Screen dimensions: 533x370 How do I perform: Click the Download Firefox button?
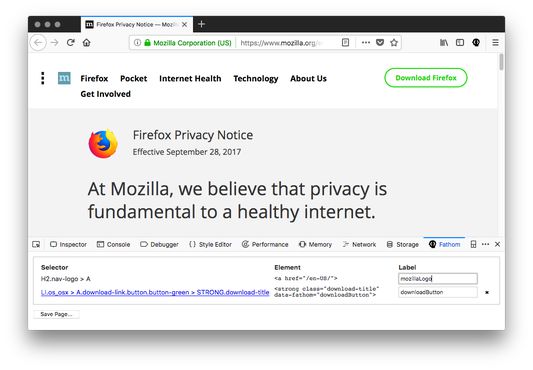click(426, 78)
